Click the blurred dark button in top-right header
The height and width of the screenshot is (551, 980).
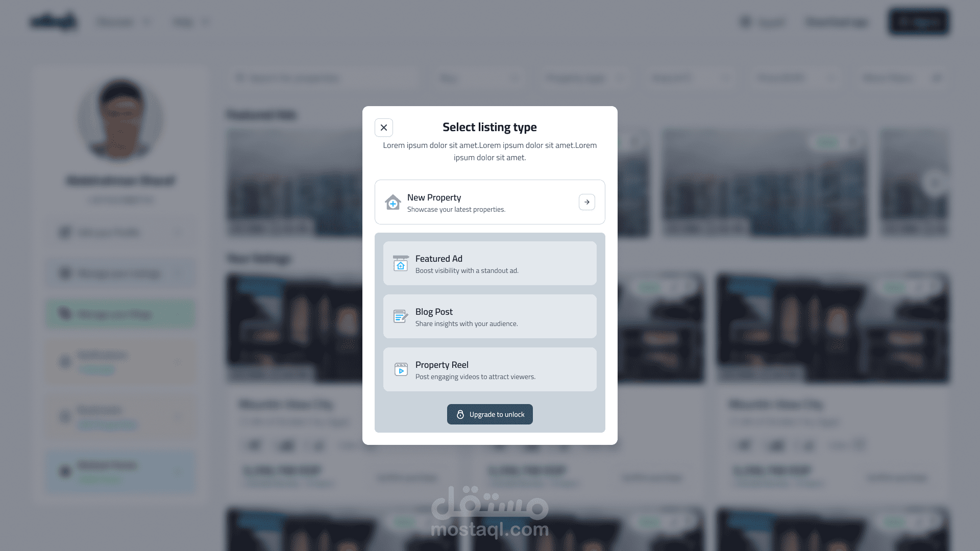pyautogui.click(x=919, y=22)
